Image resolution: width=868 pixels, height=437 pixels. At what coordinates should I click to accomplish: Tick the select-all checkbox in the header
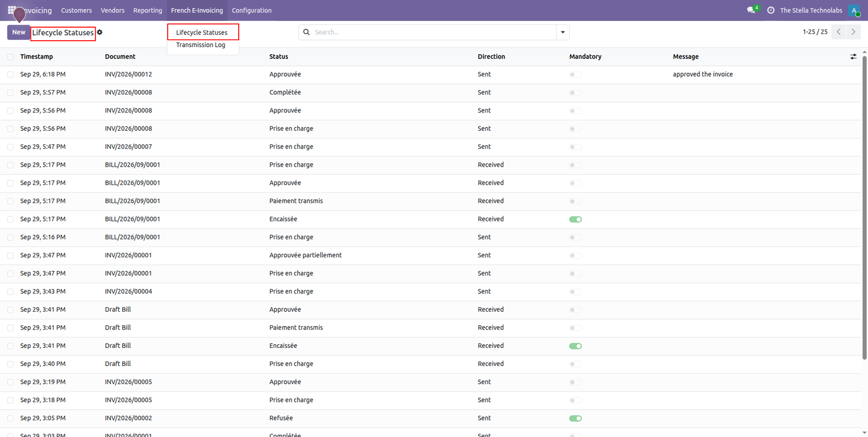click(x=10, y=56)
